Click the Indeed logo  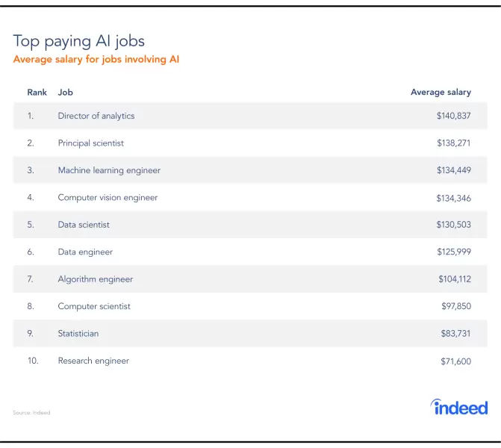[459, 407]
